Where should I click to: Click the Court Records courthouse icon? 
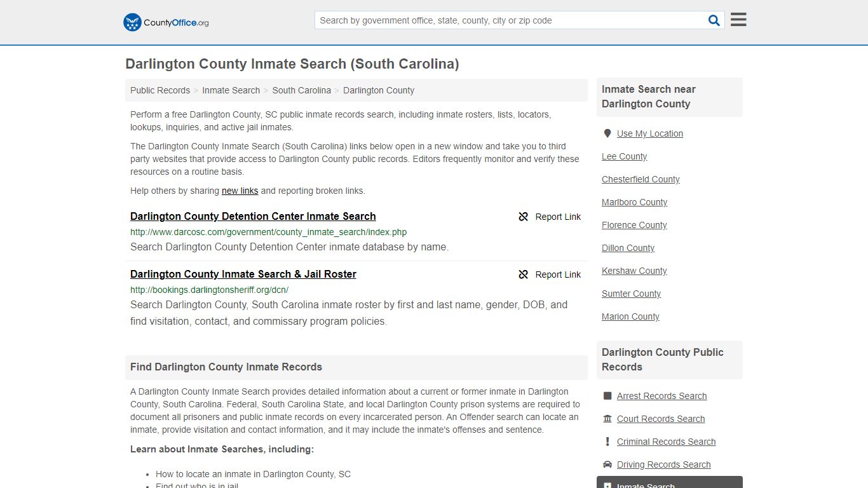[x=607, y=419]
